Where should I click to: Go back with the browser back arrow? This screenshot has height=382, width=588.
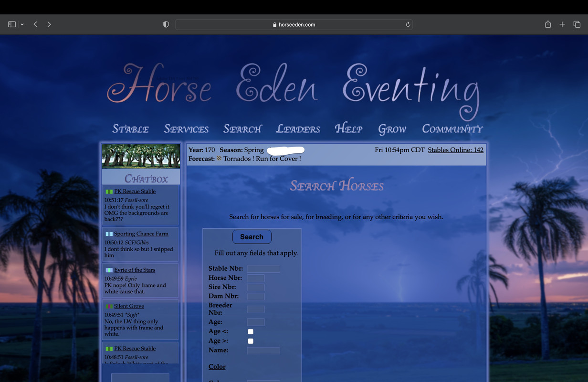click(x=35, y=24)
